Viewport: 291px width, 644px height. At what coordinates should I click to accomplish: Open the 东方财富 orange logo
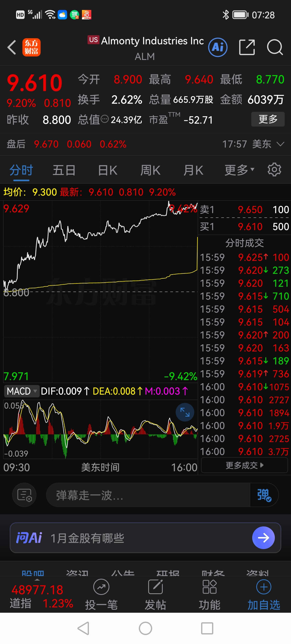32,47
